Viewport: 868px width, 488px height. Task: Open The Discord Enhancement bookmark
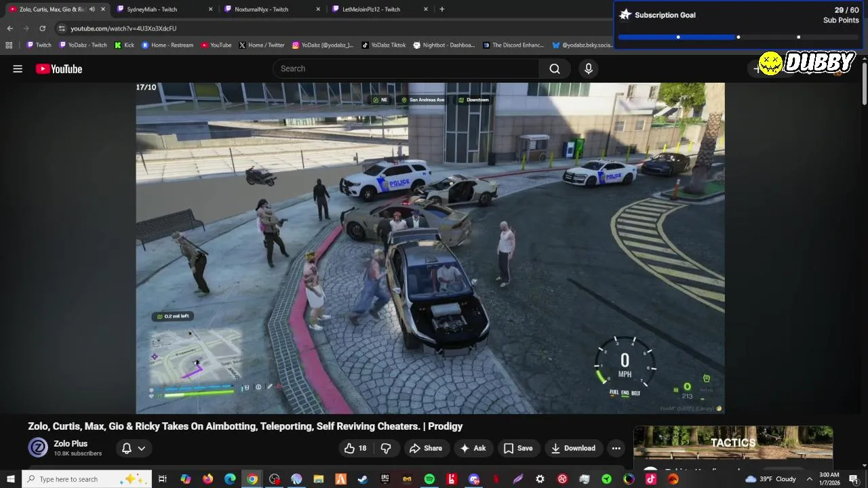pyautogui.click(x=513, y=45)
